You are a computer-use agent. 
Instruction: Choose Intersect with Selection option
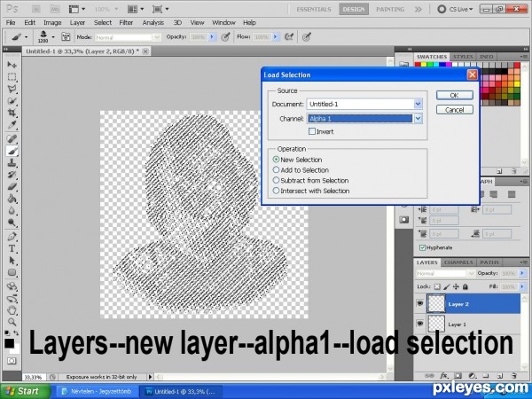point(276,191)
